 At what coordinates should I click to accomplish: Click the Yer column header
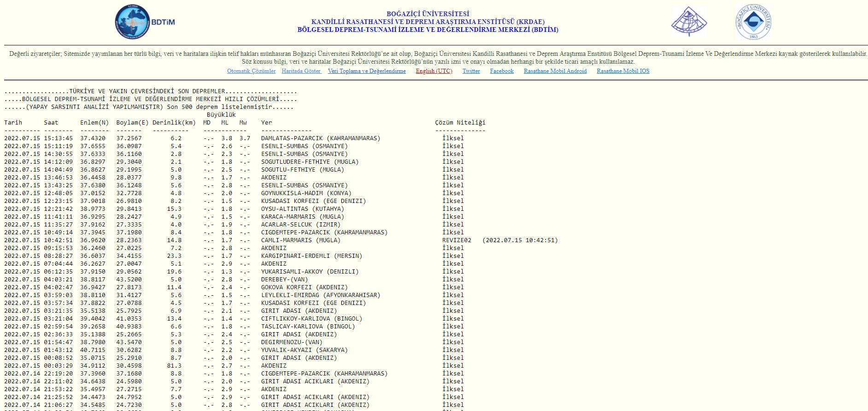pyautogui.click(x=267, y=123)
